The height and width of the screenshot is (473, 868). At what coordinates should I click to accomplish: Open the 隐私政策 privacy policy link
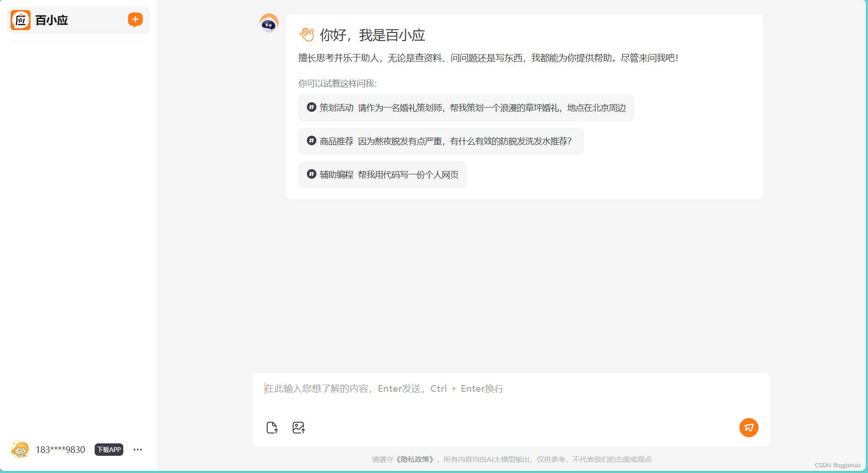click(x=414, y=460)
